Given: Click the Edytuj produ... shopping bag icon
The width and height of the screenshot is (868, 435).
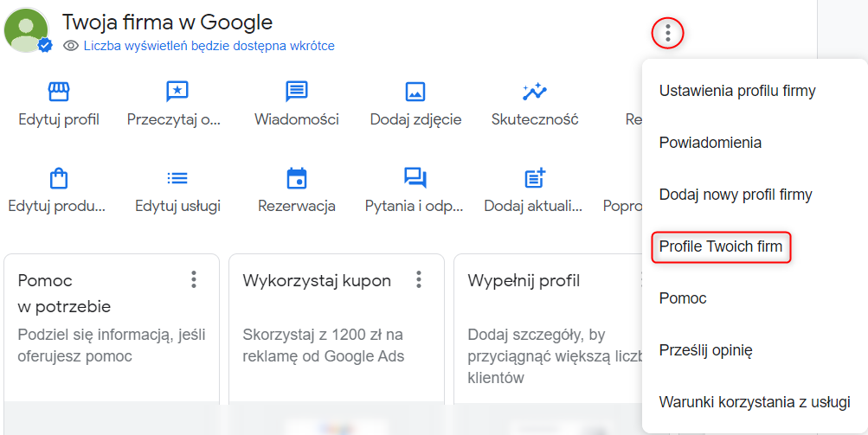Looking at the screenshot, I should point(59,178).
